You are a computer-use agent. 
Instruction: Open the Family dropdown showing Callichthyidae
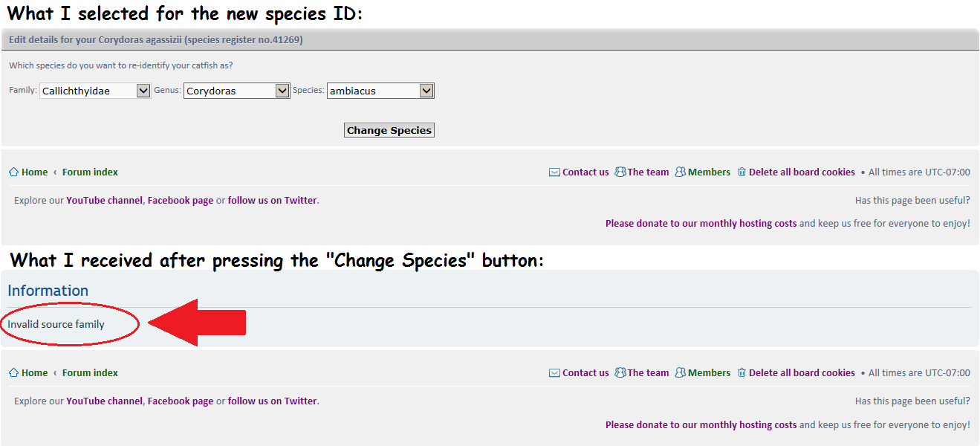[x=95, y=91]
